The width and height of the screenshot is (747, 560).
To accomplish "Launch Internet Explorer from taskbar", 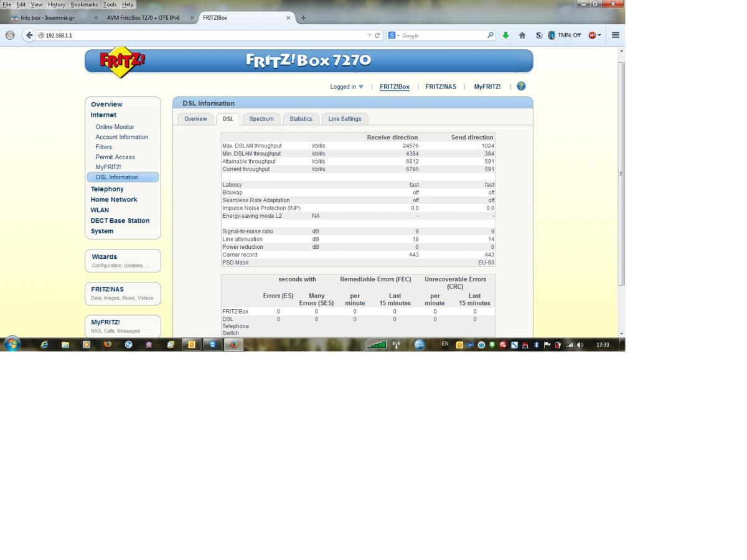I will [44, 344].
